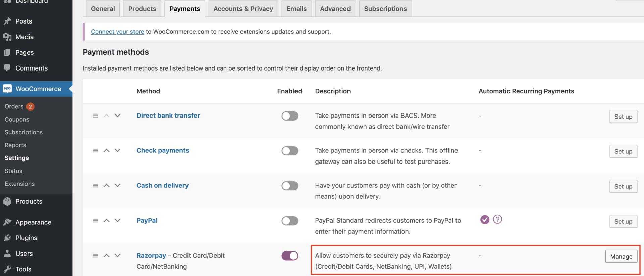Click the Enabled column header
Screen dimensions: 644x276
pyautogui.click(x=289, y=91)
